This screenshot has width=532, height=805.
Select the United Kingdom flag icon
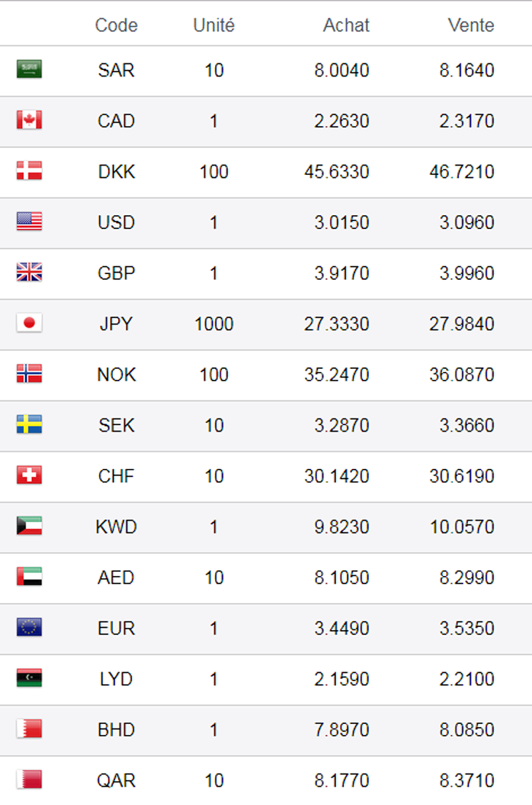[29, 273]
